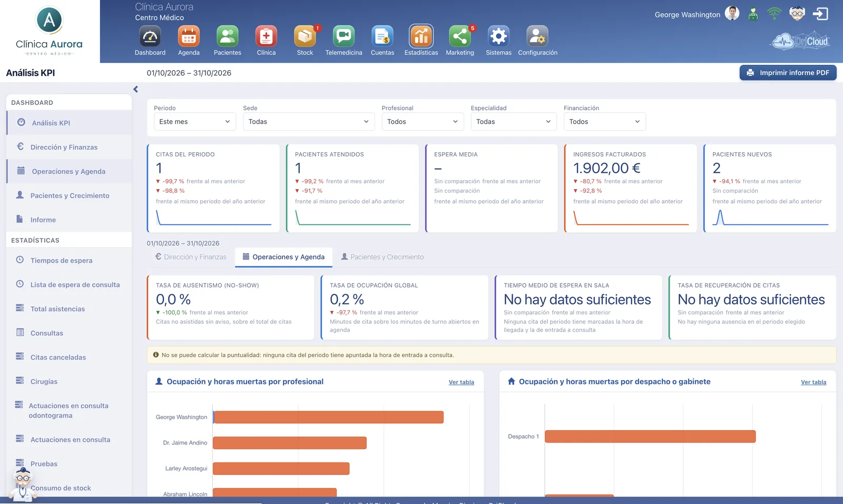Click the George Washington occupation bar
The height and width of the screenshot is (504, 843).
(328, 417)
